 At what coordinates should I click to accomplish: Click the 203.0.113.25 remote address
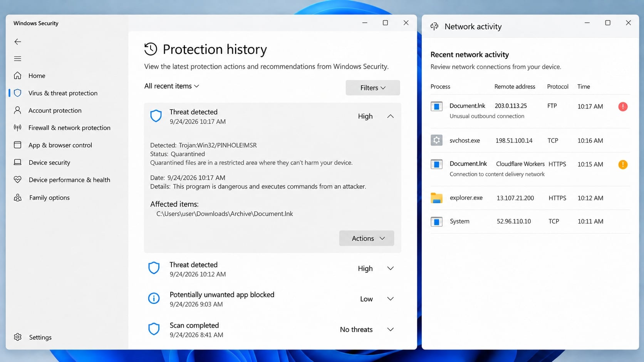[511, 106]
